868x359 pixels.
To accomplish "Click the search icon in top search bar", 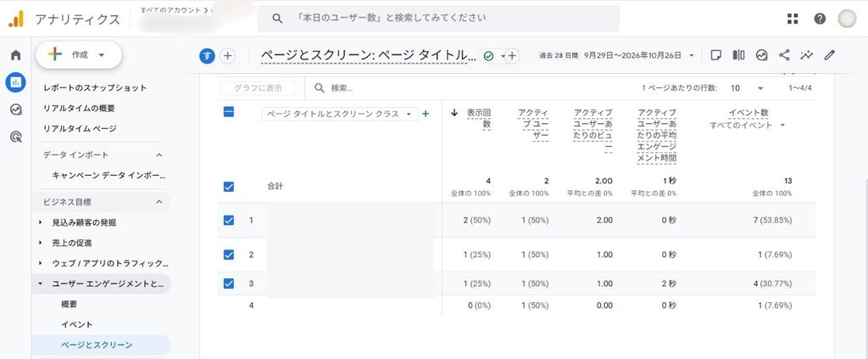I will coord(278,19).
